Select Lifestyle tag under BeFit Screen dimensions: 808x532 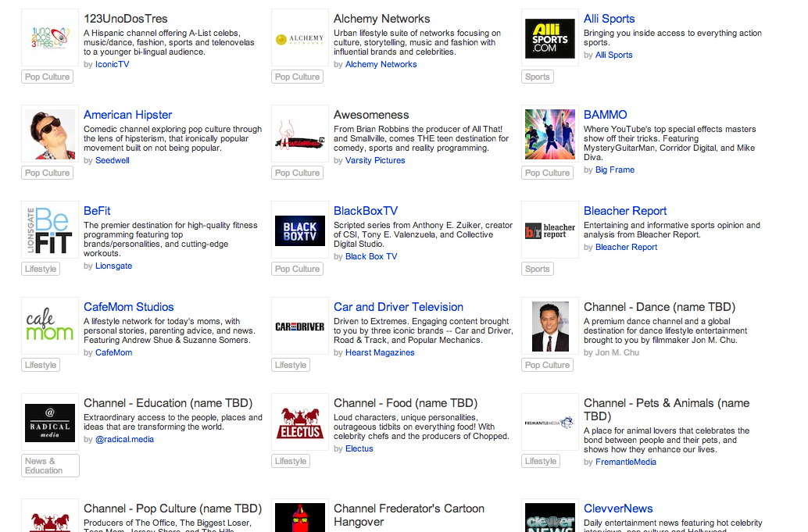click(x=41, y=269)
